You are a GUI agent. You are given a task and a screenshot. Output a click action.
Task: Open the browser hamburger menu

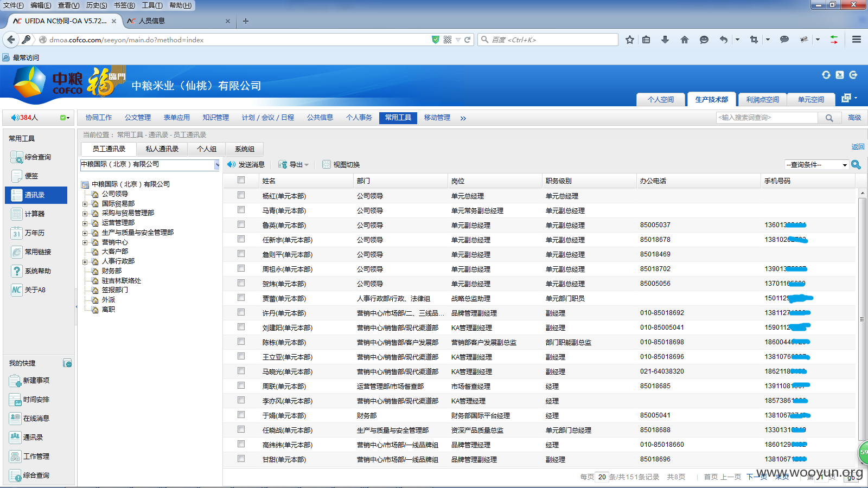click(857, 40)
